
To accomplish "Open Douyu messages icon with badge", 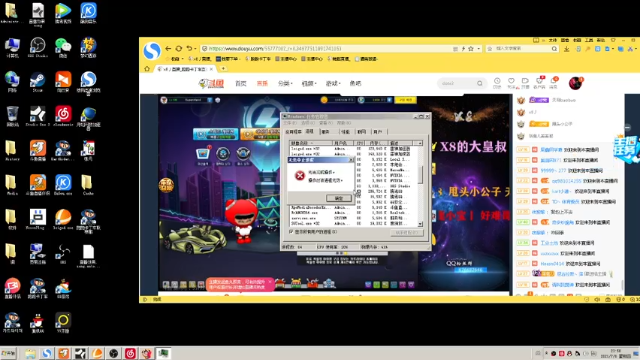I will [553, 83].
